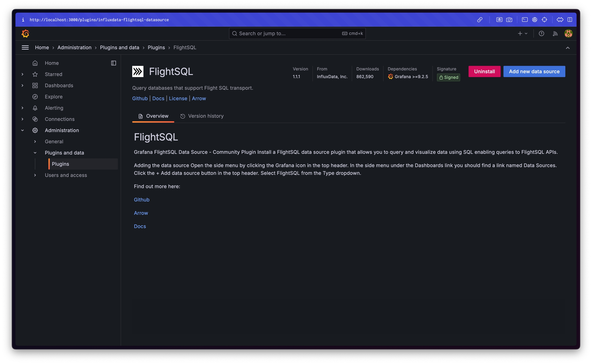592x364 pixels.
Task: Toggle the hamburger navigation menu
Action: [x=25, y=47]
